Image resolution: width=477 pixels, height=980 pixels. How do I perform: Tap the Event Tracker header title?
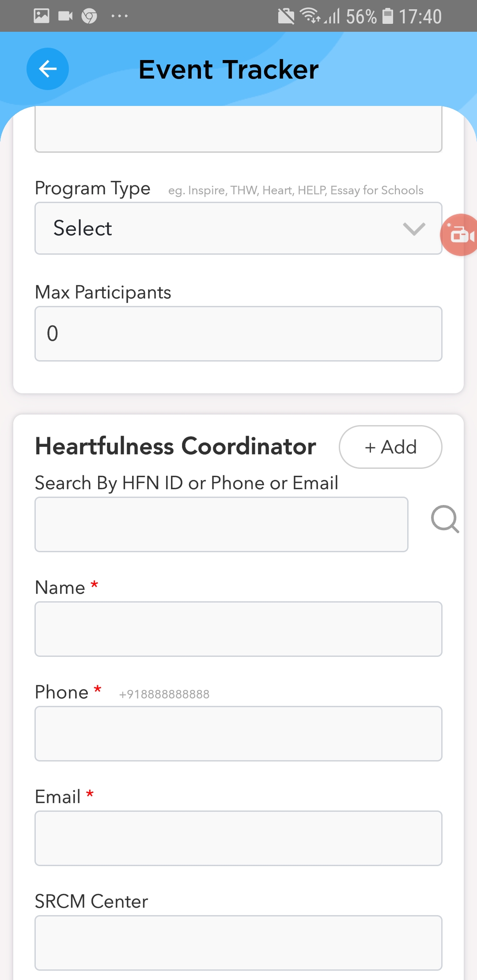[x=228, y=69]
